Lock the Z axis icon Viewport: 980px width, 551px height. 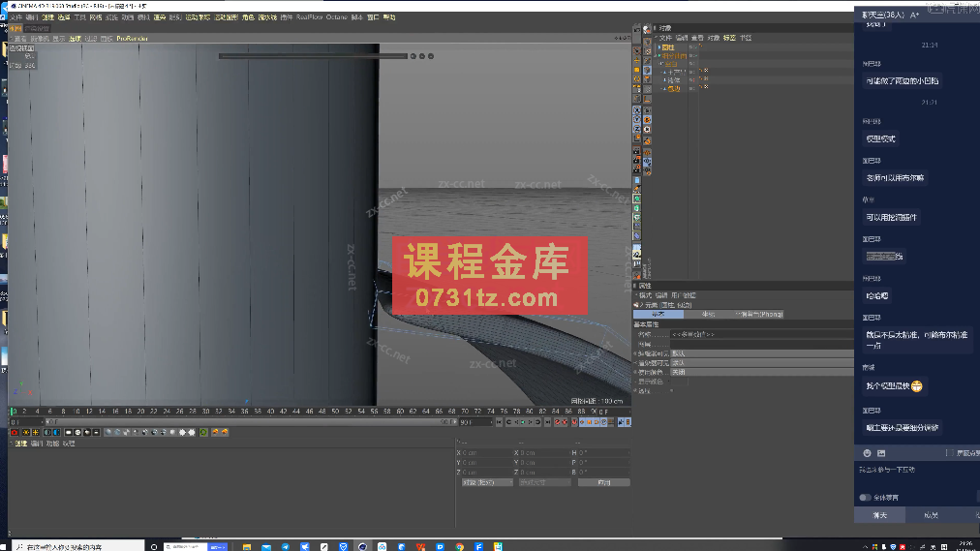tap(637, 129)
